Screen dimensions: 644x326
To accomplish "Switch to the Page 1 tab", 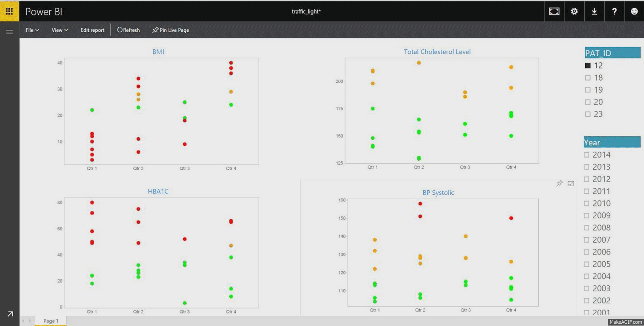I will pyautogui.click(x=50, y=321).
